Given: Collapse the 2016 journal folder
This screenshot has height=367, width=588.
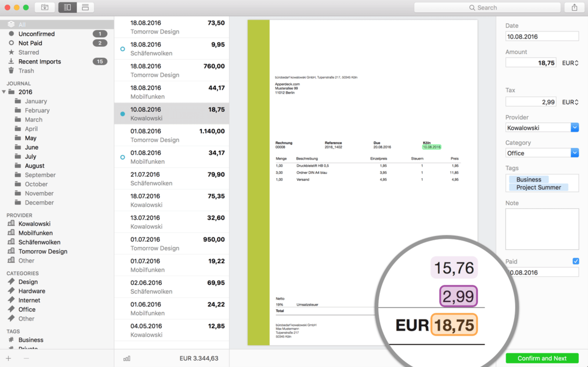Looking at the screenshot, I should (4, 92).
